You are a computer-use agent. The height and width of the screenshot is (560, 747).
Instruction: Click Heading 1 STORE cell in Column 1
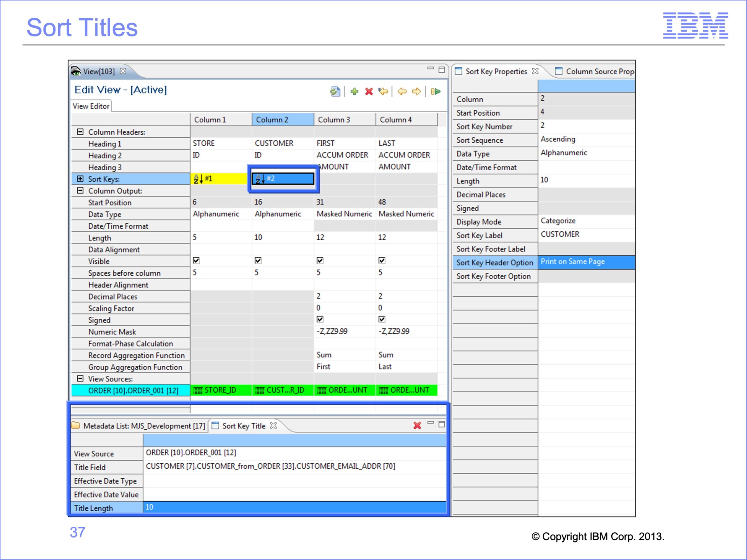tap(221, 143)
